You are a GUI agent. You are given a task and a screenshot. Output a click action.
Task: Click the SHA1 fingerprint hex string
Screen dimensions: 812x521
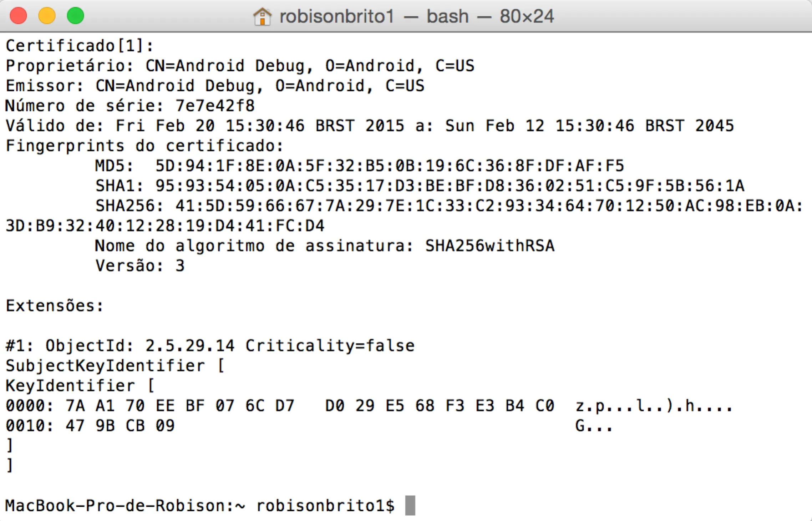coord(450,186)
